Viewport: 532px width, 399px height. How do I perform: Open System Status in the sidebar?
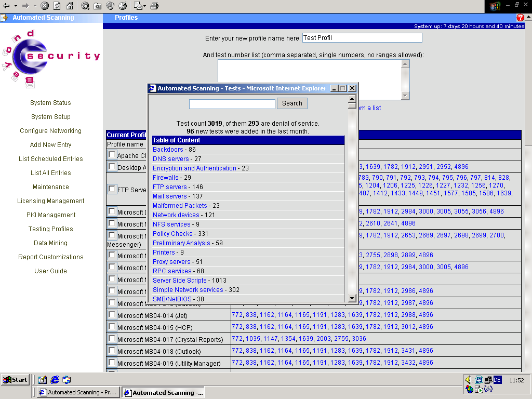pos(50,103)
